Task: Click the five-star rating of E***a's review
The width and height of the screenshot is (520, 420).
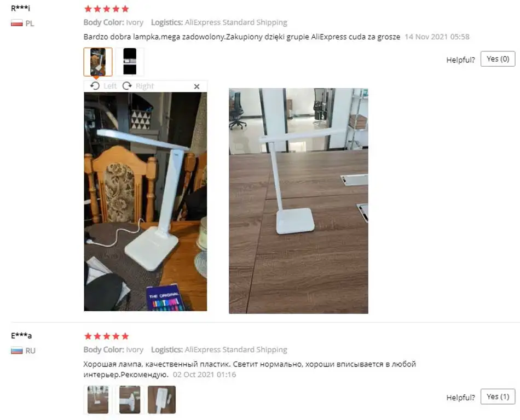Action: (106, 336)
